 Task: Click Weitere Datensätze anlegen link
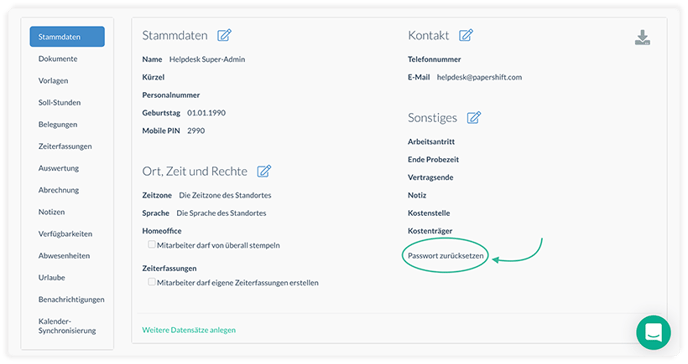click(189, 330)
